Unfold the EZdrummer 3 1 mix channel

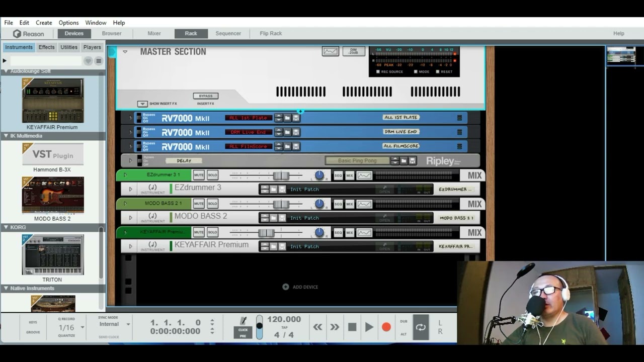(125, 175)
